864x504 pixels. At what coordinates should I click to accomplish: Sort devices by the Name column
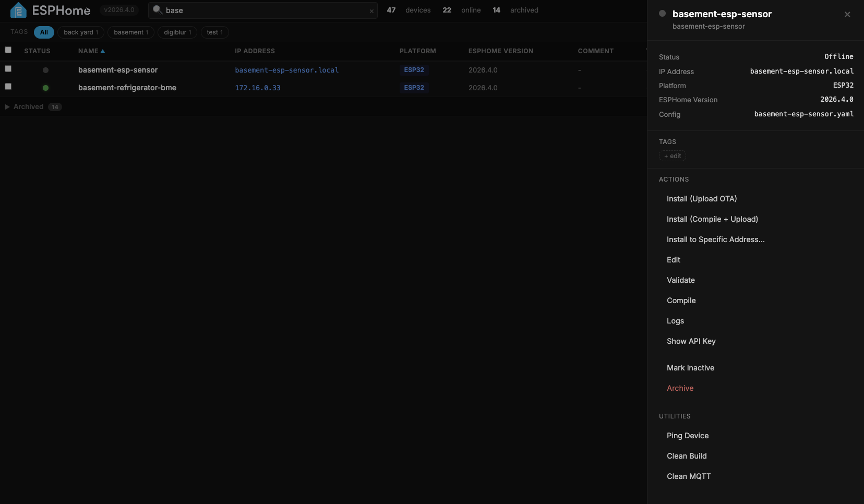[x=91, y=51]
